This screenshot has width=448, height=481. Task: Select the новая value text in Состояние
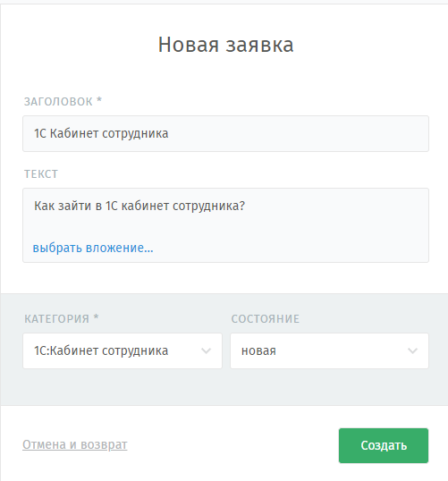point(258,351)
